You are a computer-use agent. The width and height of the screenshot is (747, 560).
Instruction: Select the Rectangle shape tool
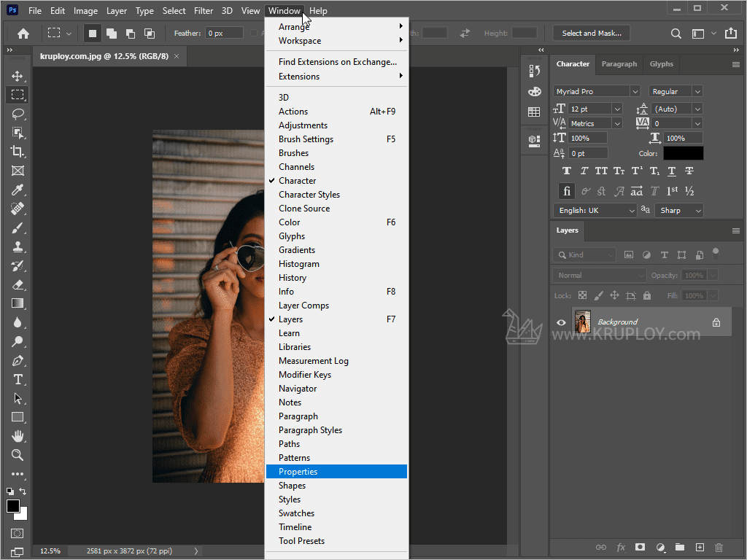coord(18,417)
